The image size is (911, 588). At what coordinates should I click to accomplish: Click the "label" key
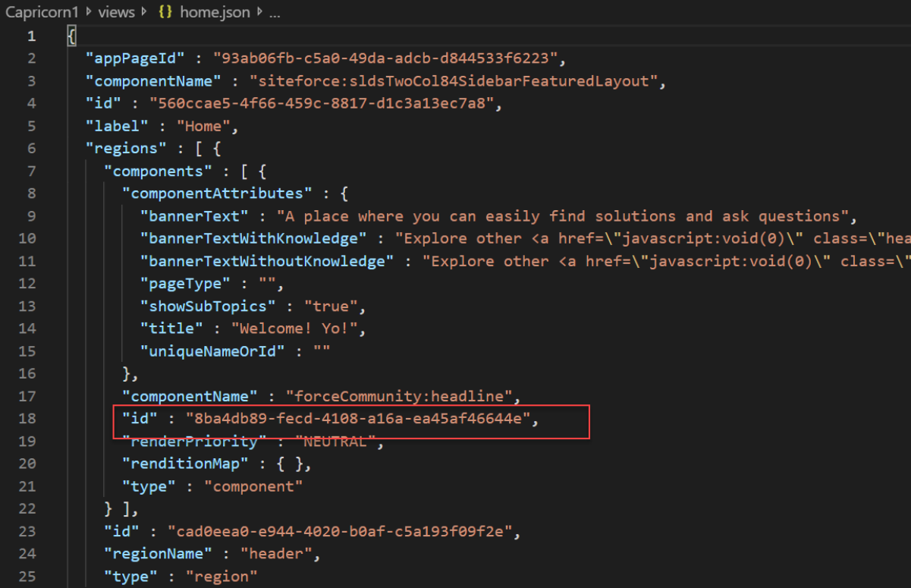tap(116, 126)
